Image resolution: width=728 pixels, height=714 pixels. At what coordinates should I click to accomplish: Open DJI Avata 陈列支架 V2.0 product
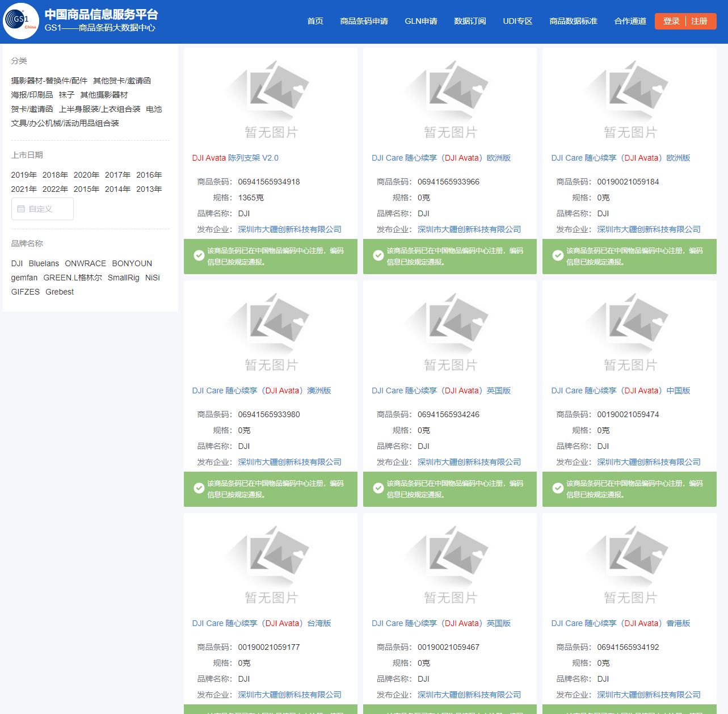pos(235,158)
